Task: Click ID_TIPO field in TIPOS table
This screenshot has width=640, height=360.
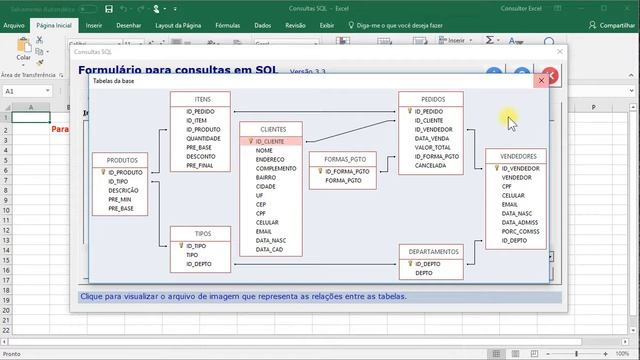Action: tap(196, 246)
